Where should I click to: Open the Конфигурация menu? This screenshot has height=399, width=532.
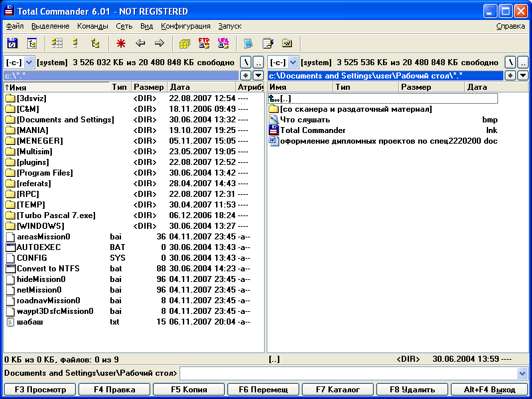186,26
